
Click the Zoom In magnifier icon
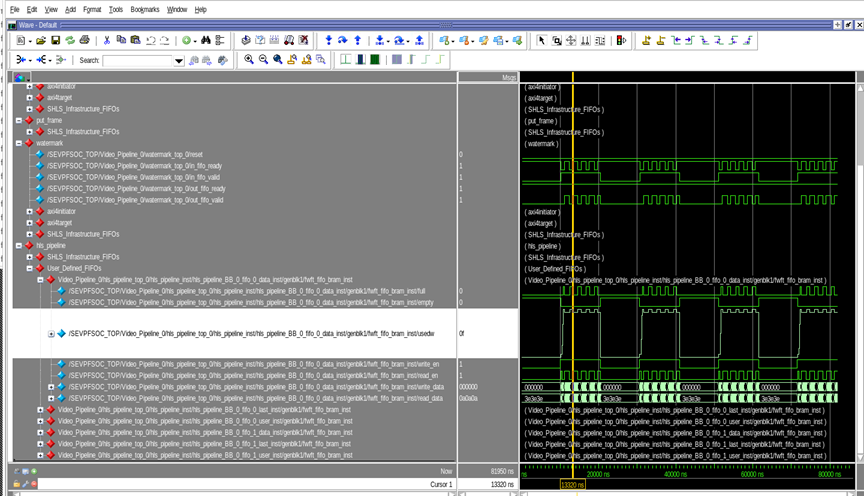[249, 60]
